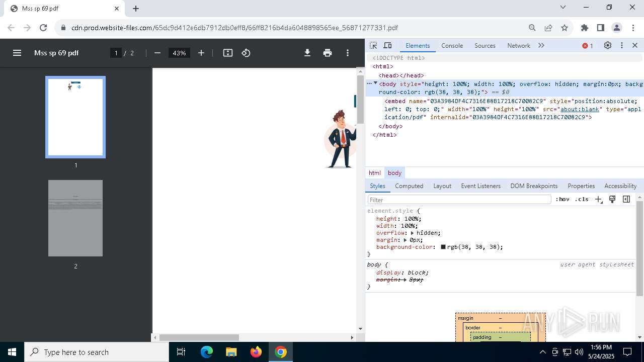Open Event Listeners sub-tab

tap(480, 186)
